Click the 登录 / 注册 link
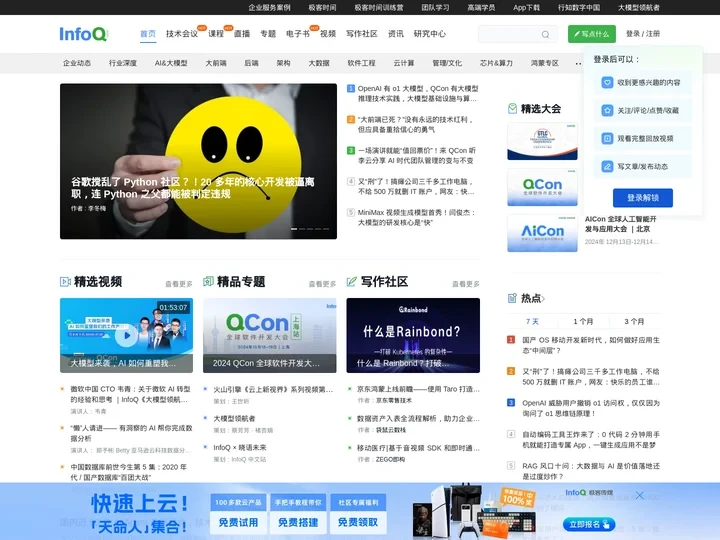The height and width of the screenshot is (540, 720). (x=643, y=34)
